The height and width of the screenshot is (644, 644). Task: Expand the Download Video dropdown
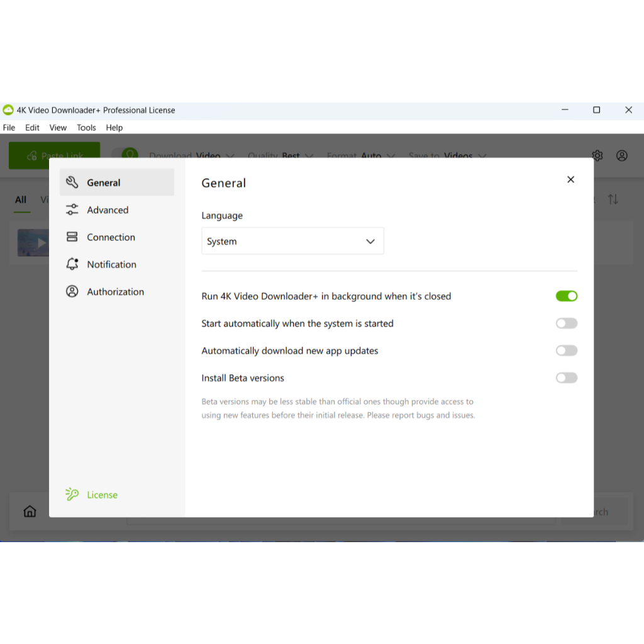[x=192, y=155]
